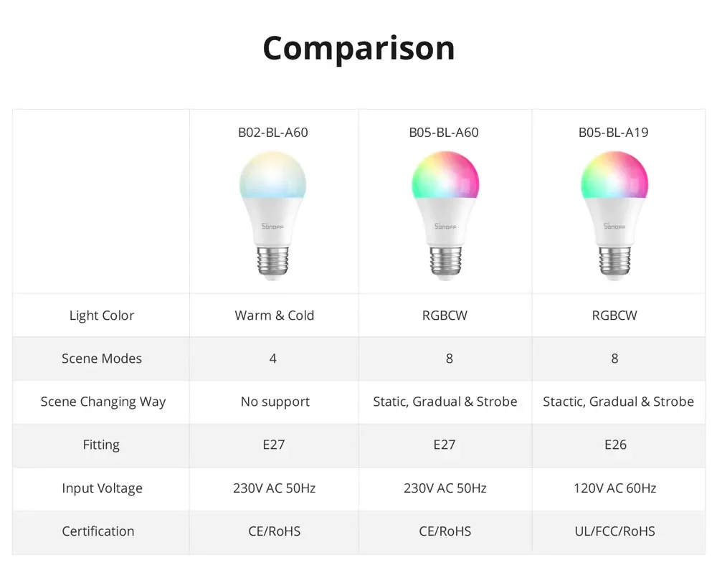This screenshot has width=717, height=588.
Task: Select the Scene Modes row label
Action: [102, 359]
